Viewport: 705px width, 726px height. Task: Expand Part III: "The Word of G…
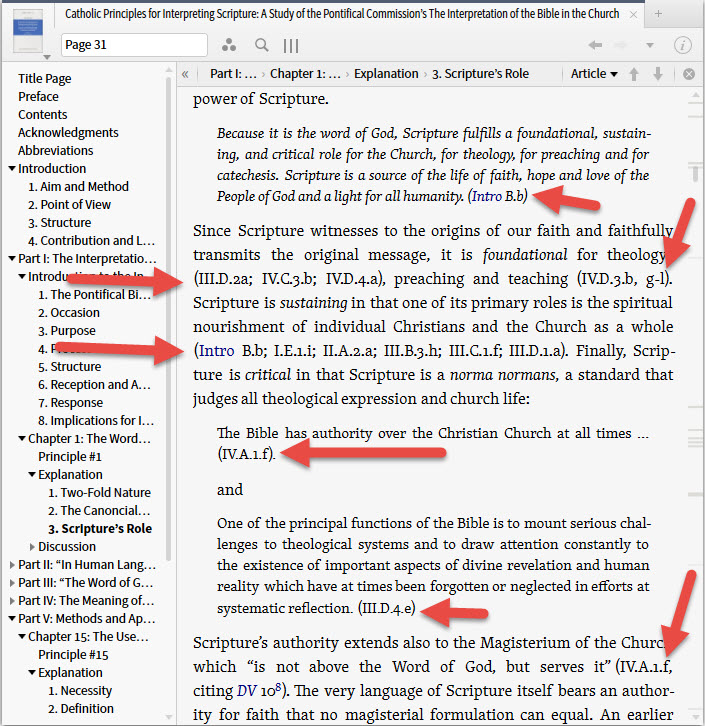pos(12,583)
